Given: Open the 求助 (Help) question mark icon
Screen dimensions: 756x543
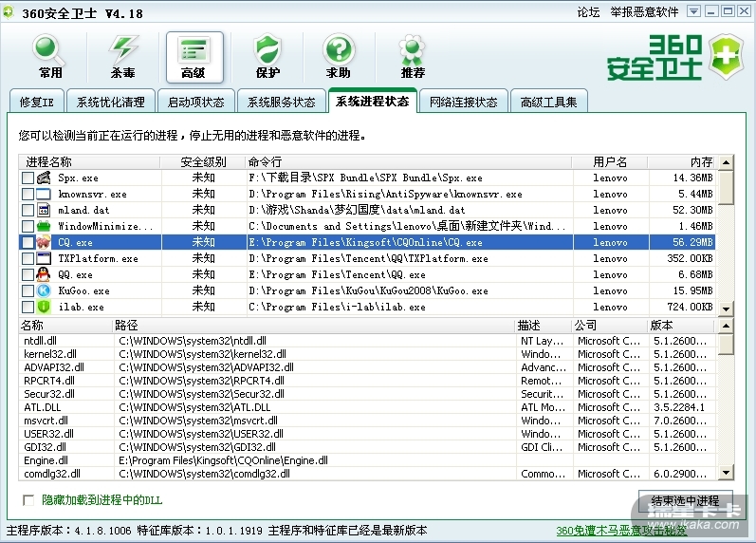Looking at the screenshot, I should pyautogui.click(x=339, y=56).
